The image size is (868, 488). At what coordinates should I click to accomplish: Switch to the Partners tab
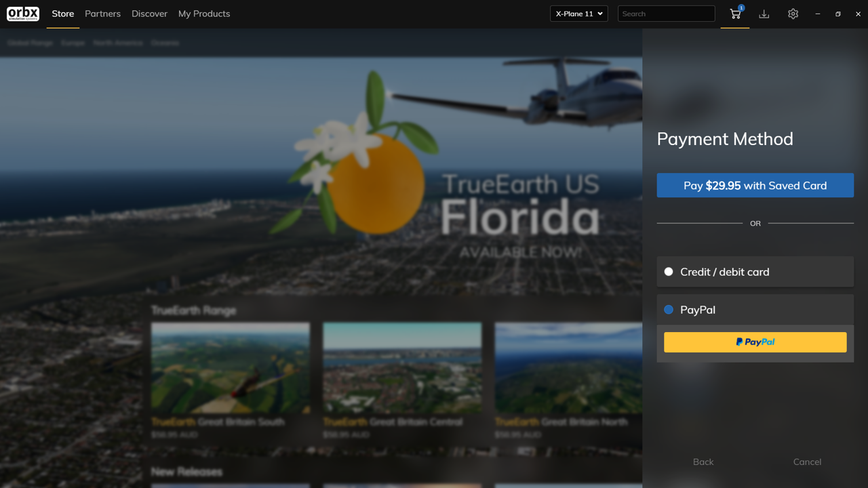pyautogui.click(x=102, y=14)
